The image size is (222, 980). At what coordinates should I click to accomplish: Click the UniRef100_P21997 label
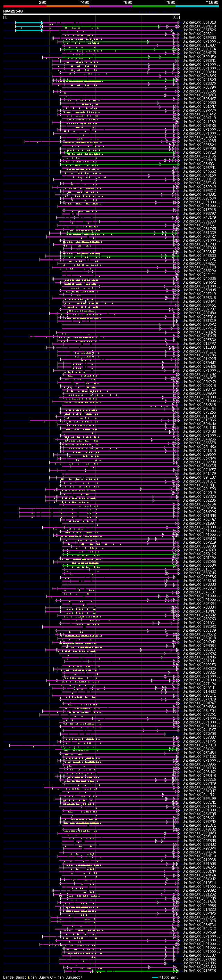(199, 524)
